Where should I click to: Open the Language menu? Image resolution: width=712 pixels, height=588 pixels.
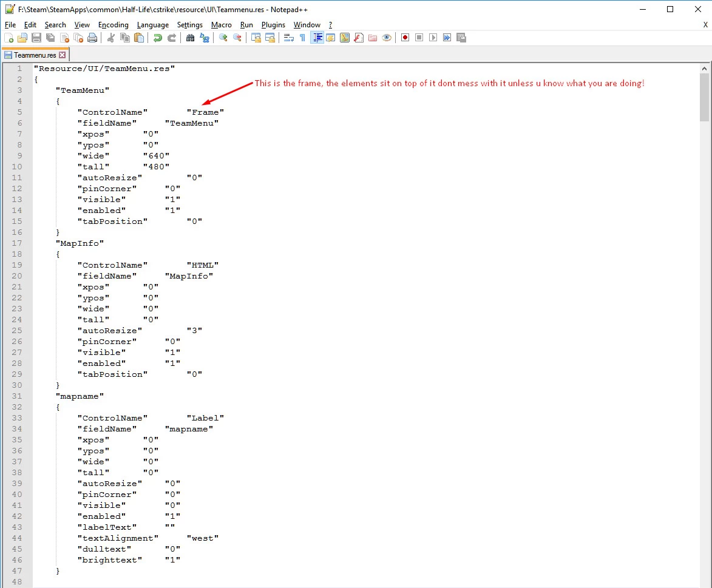tap(152, 25)
